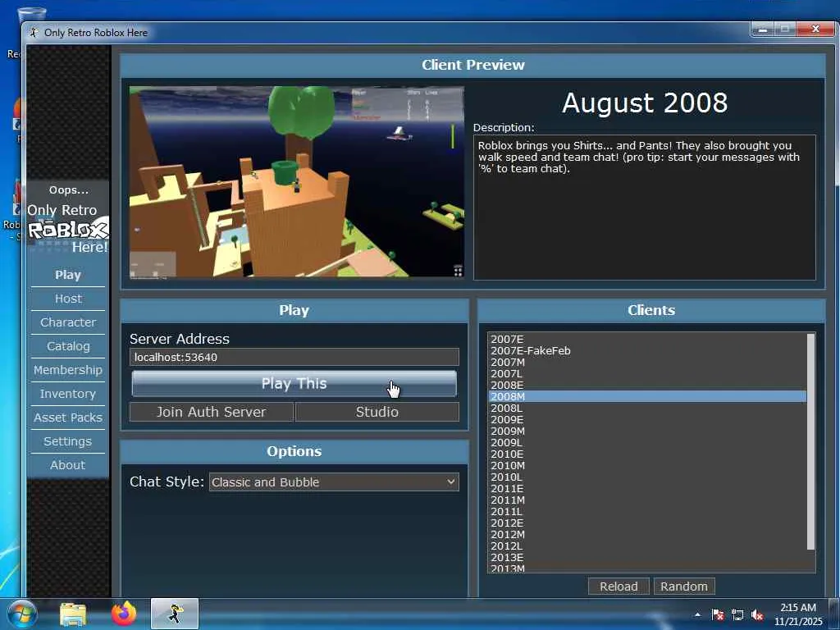Open the Host page in the sidebar
The height and width of the screenshot is (630, 840).
[x=68, y=299]
